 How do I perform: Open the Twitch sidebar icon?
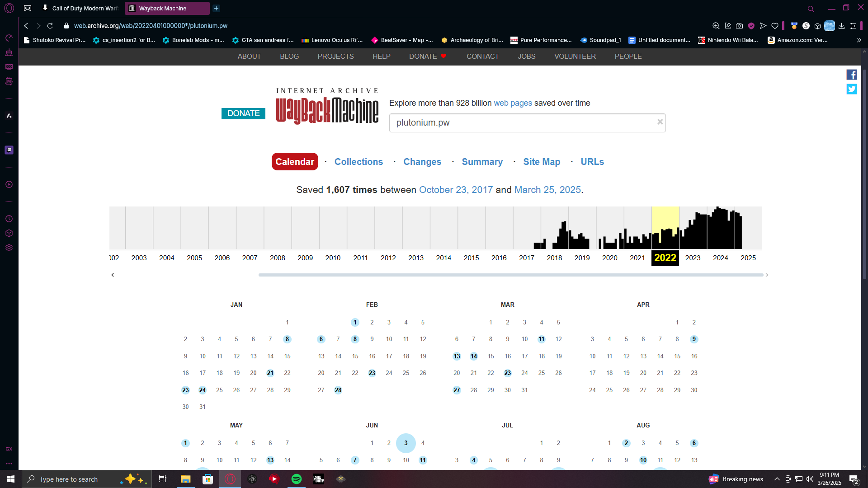(x=9, y=150)
